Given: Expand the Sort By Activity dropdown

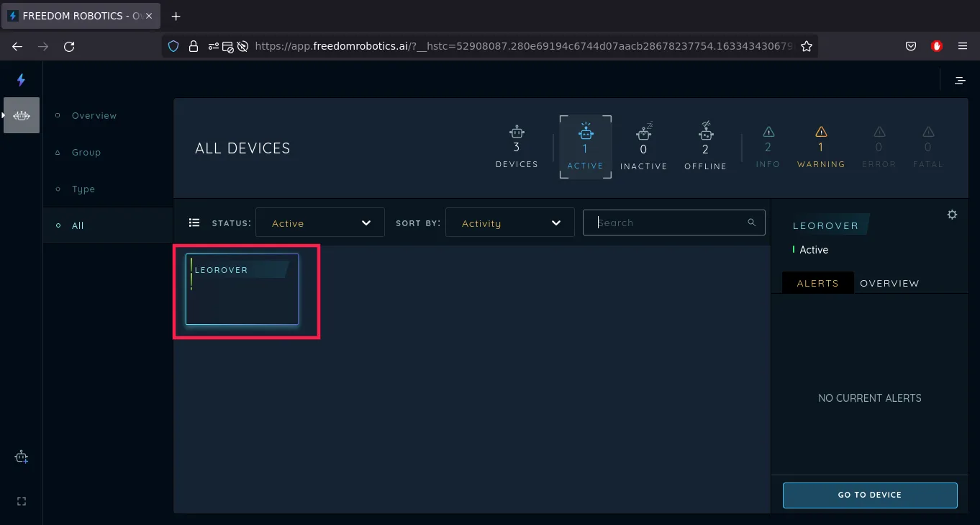Looking at the screenshot, I should point(510,223).
